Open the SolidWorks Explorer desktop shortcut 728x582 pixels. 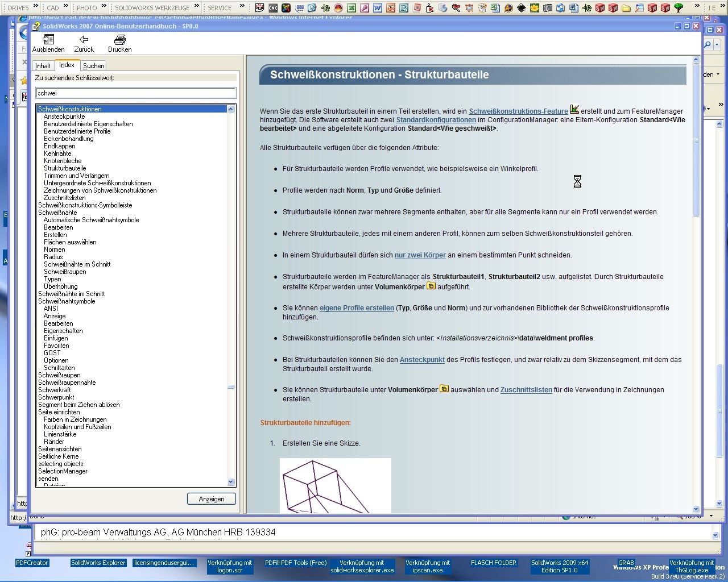point(98,563)
